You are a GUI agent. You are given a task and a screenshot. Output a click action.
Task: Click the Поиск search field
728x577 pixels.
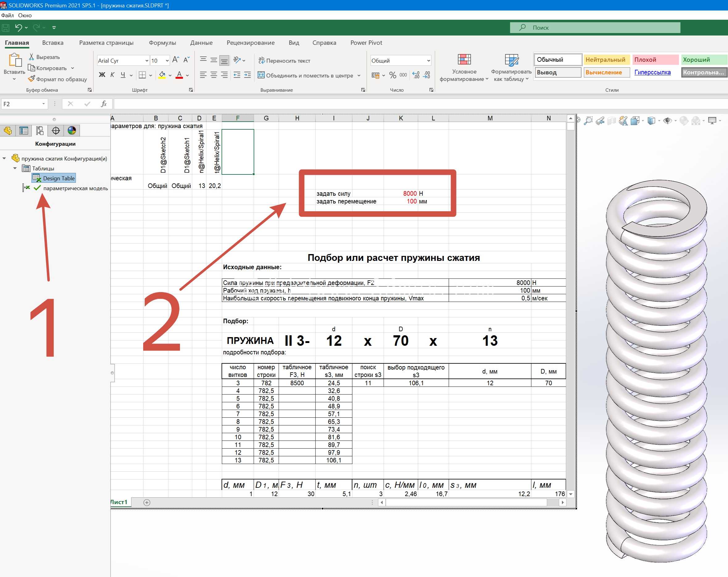595,28
